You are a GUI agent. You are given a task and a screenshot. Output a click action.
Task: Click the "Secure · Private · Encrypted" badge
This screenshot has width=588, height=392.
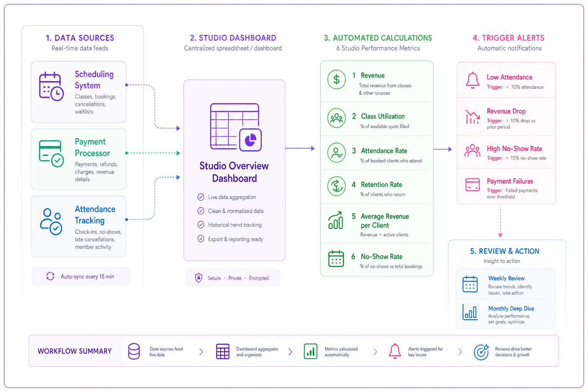pos(233,278)
